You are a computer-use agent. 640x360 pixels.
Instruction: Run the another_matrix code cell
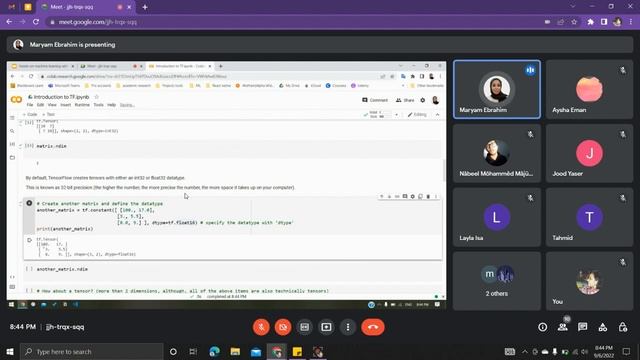pyautogui.click(x=29, y=203)
